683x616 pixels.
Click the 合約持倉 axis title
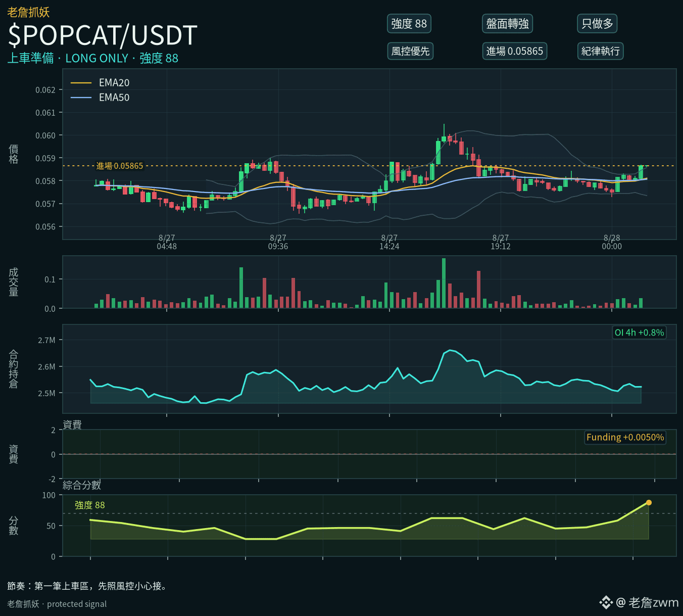[14, 369]
